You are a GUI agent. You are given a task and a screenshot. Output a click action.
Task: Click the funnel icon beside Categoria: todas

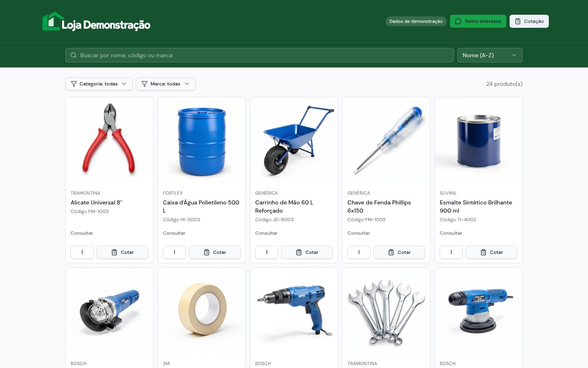(x=74, y=84)
